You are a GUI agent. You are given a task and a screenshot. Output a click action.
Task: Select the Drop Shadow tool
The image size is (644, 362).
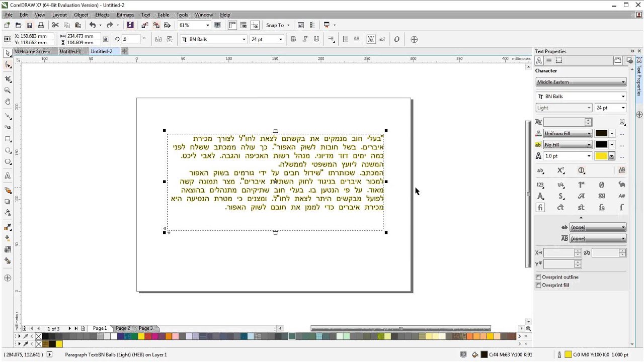[8, 202]
